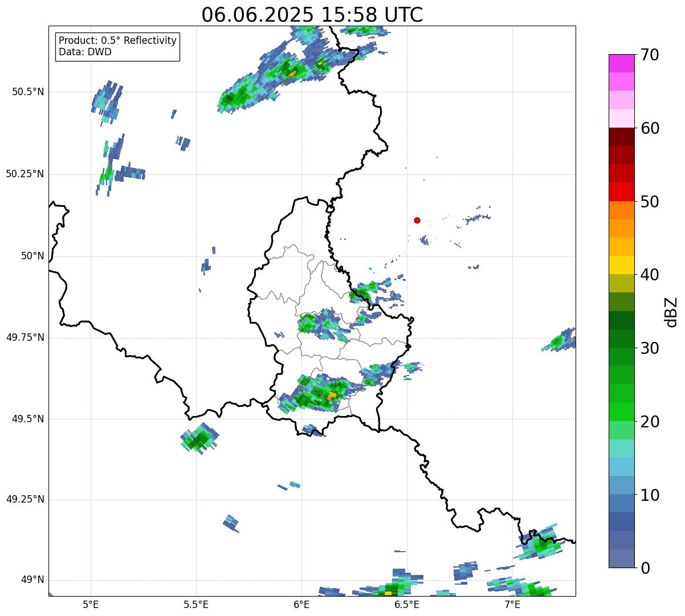Click the 40 tick label on colorbar
685x616 pixels.
tap(650, 275)
